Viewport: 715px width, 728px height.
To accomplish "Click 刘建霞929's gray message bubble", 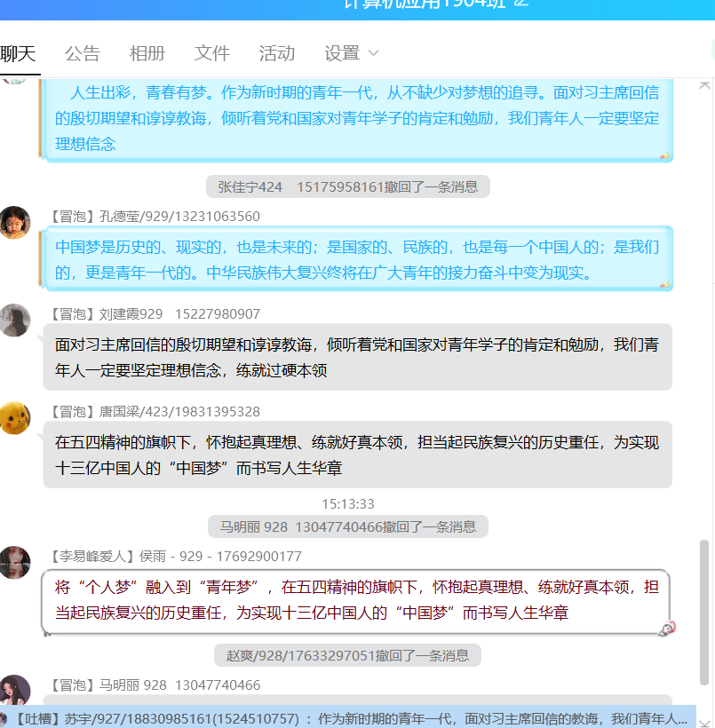I will (x=357, y=357).
